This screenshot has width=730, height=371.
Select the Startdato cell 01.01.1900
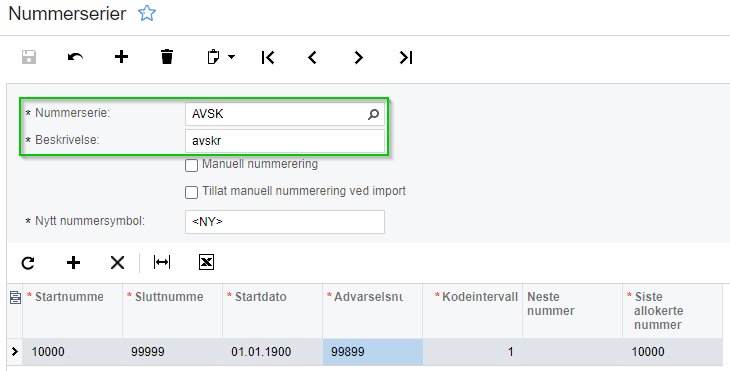click(x=272, y=351)
